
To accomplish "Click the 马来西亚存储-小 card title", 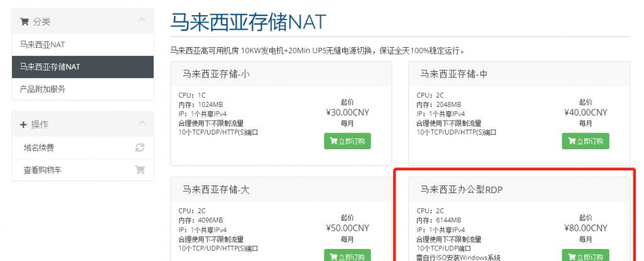I will click(x=216, y=74).
